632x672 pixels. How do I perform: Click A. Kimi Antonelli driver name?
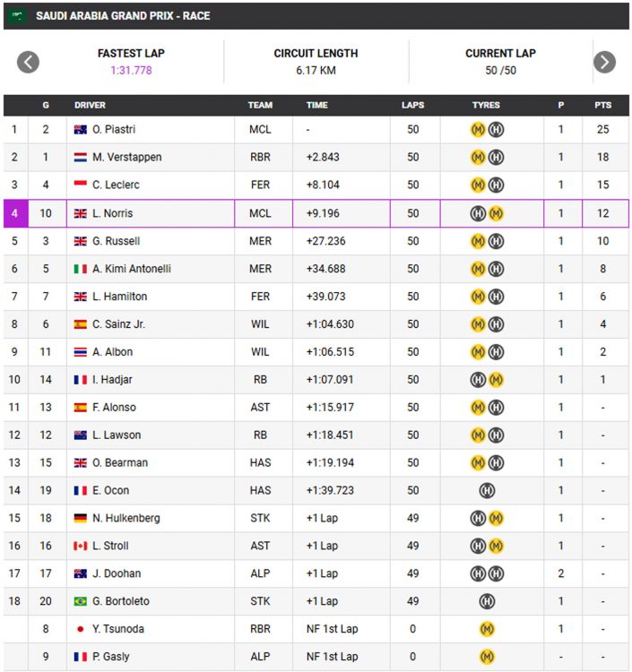coord(132,269)
